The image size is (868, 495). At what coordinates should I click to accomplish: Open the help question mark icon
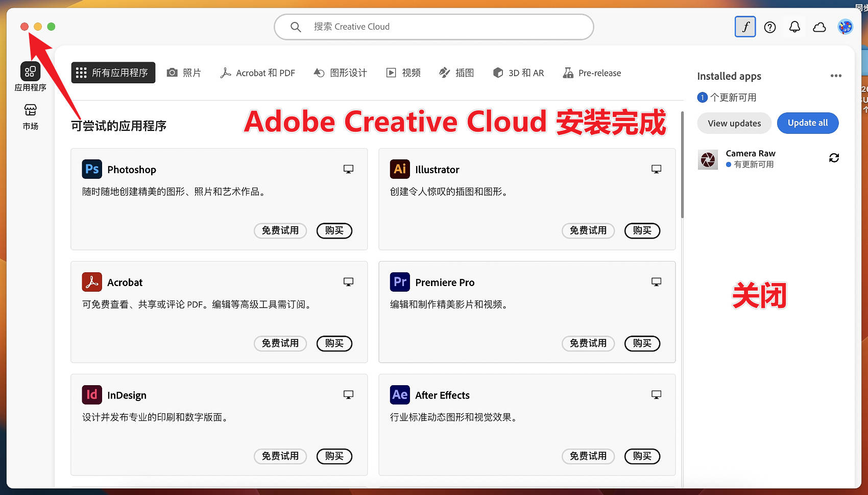click(x=770, y=27)
